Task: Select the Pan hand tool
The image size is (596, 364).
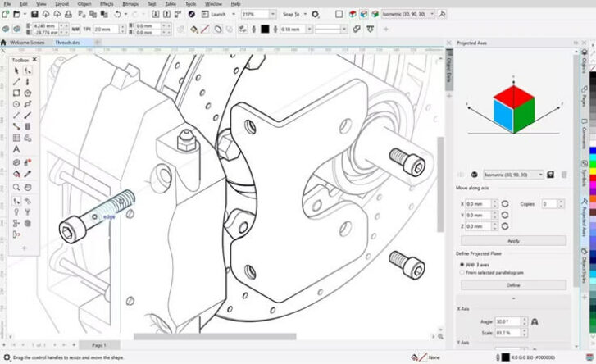Action: click(28, 187)
